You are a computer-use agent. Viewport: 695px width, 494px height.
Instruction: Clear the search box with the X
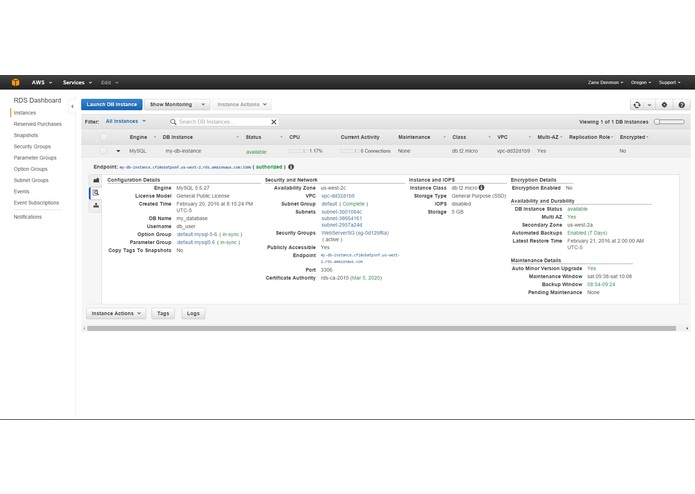tap(274, 122)
